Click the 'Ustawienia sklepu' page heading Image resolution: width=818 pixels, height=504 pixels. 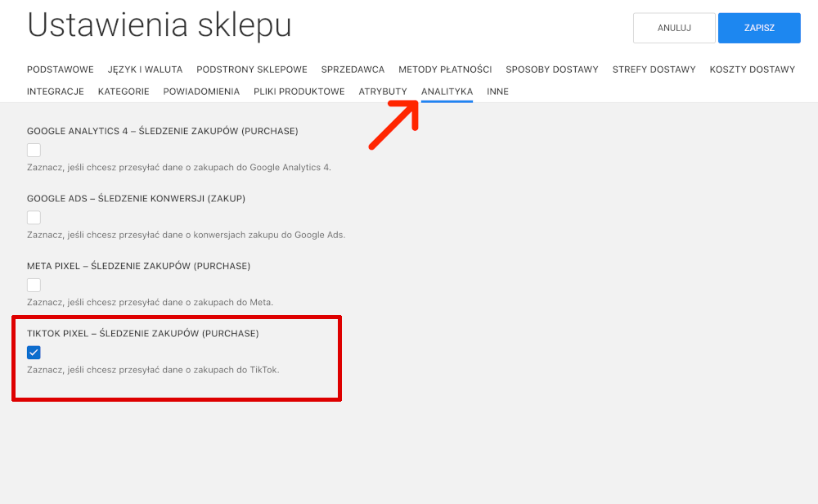160,25
